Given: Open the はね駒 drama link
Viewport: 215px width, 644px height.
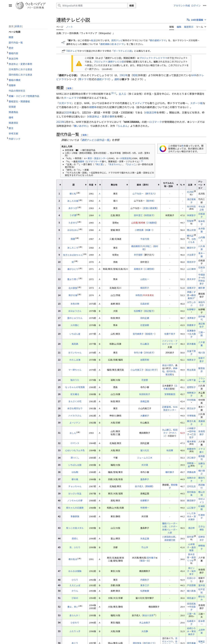Looking at the screenshot, I should [x=75, y=472].
